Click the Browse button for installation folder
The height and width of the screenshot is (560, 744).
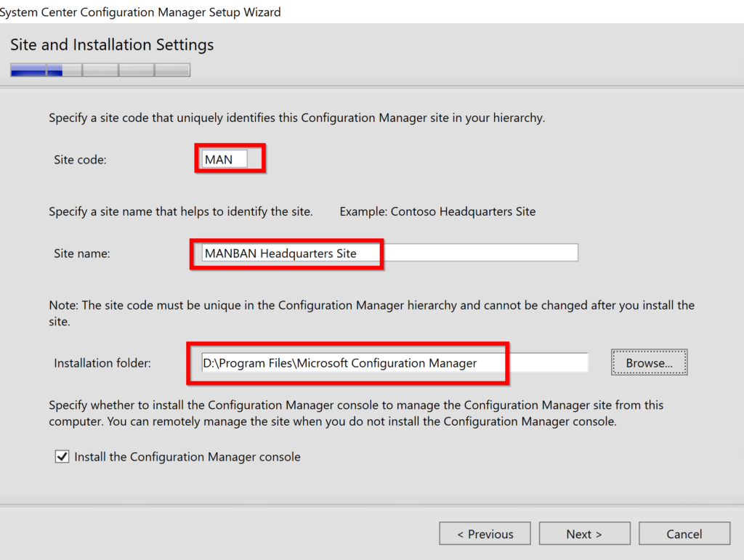point(649,362)
